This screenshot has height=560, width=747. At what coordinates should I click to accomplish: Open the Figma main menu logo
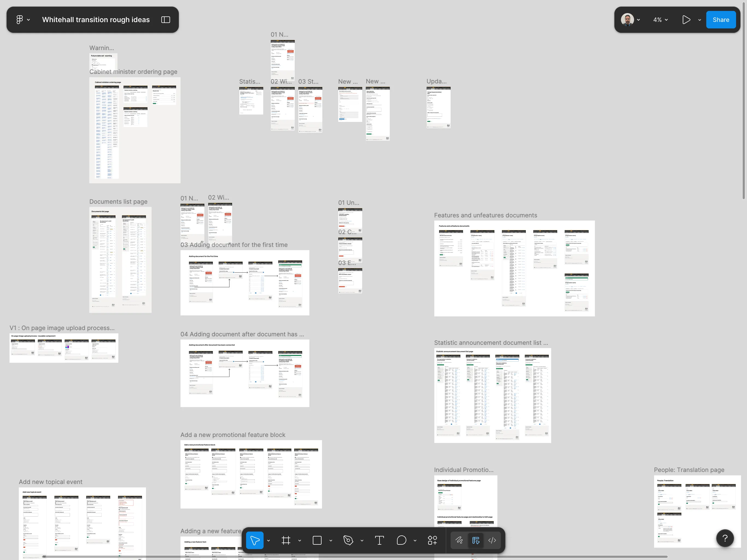tap(20, 20)
